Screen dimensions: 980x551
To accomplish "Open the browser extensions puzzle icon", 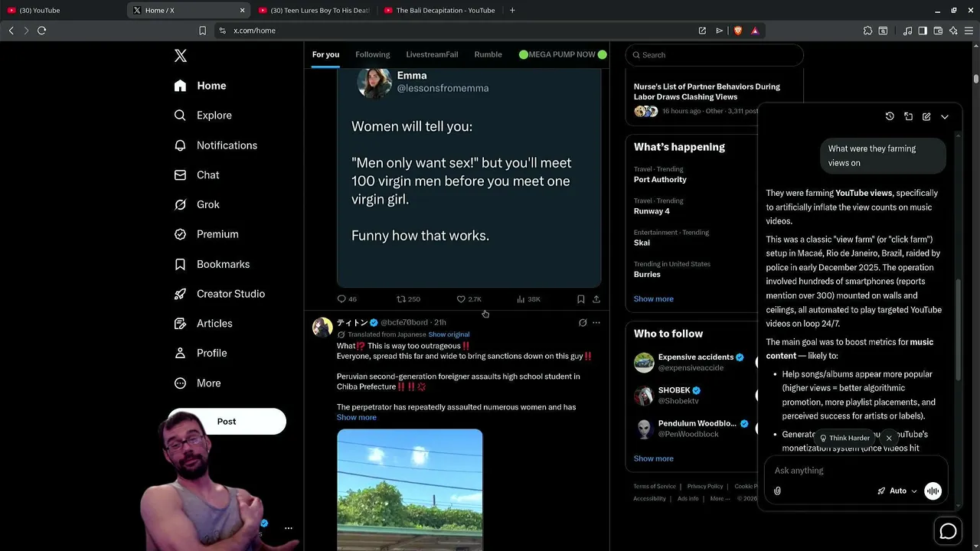I will [x=867, y=31].
